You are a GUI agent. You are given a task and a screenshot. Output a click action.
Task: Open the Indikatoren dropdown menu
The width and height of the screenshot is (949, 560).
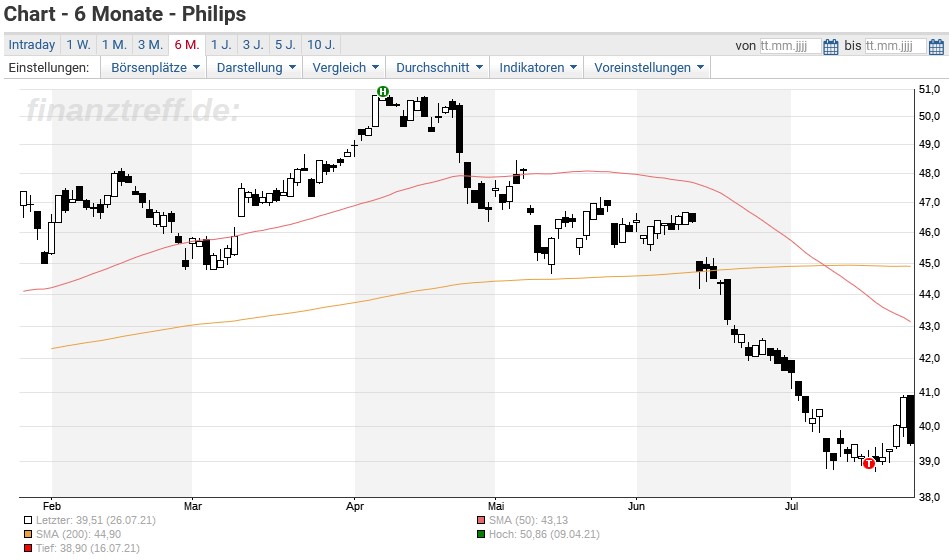pyautogui.click(x=537, y=67)
